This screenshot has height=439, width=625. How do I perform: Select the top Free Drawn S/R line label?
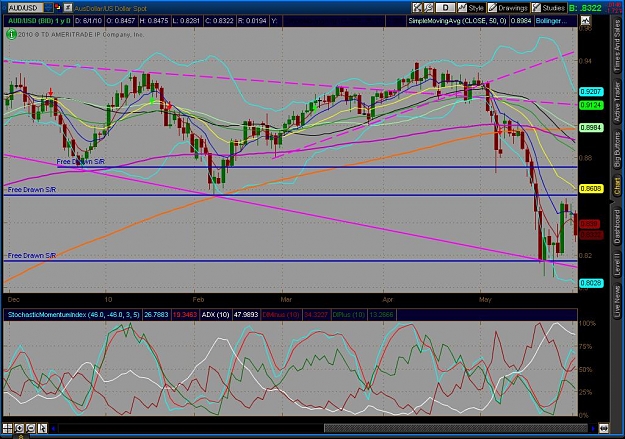(x=81, y=161)
